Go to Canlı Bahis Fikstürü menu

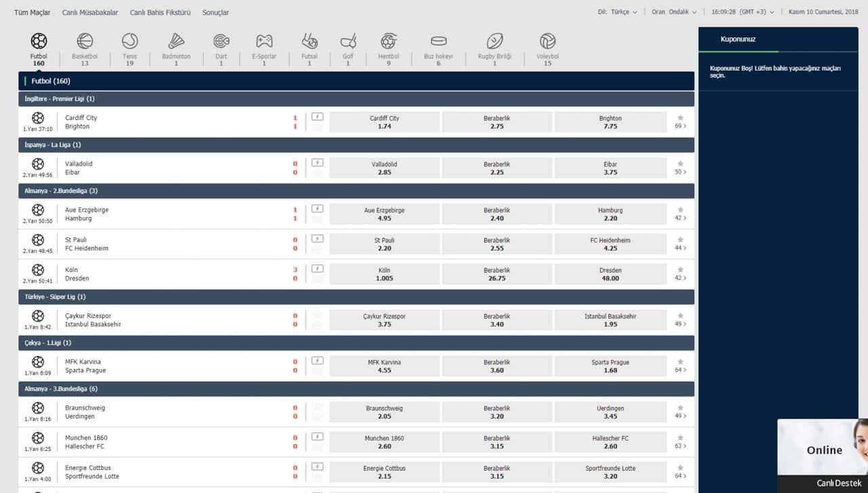(160, 13)
